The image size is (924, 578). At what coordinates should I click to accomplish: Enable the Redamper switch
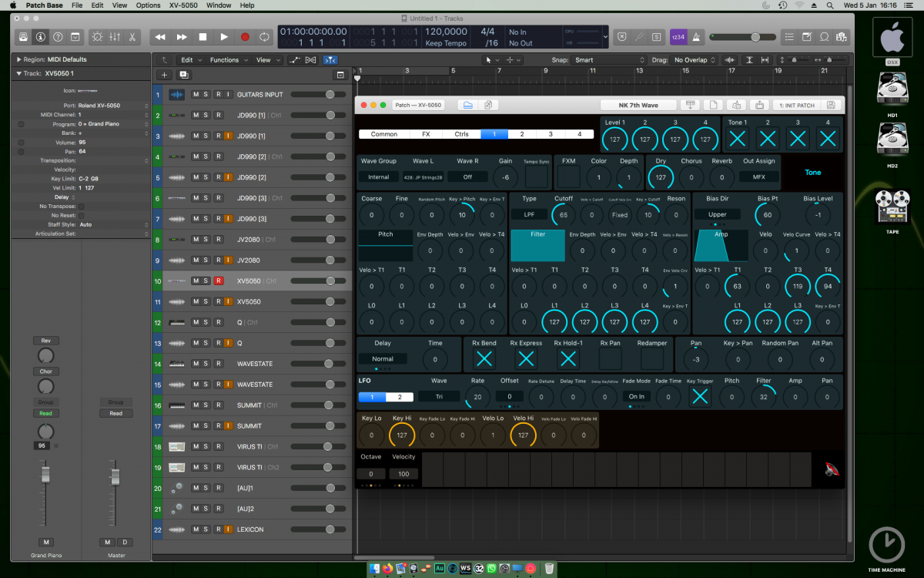coord(652,358)
